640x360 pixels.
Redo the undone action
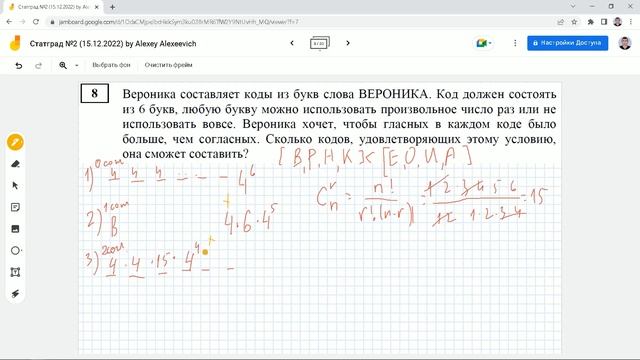38,65
